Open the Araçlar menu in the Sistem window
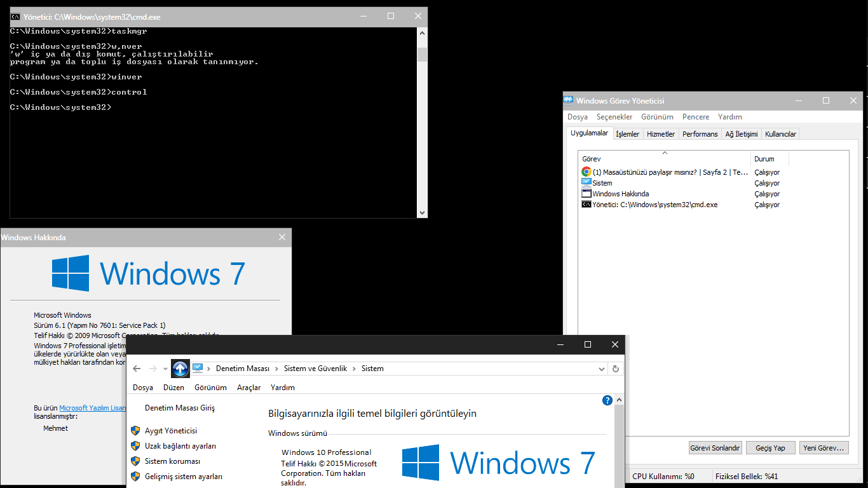The image size is (868, 488). pos(249,388)
